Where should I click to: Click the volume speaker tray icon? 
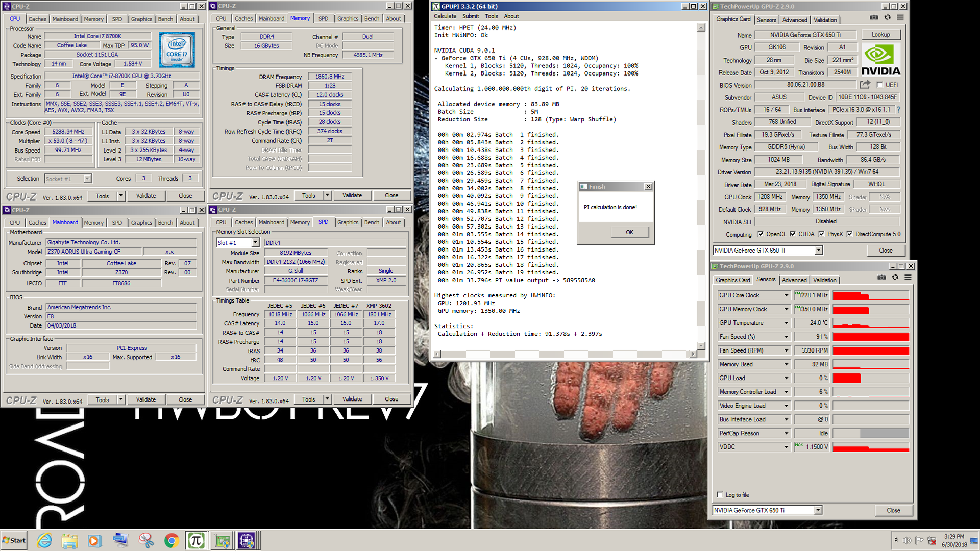coord(907,540)
